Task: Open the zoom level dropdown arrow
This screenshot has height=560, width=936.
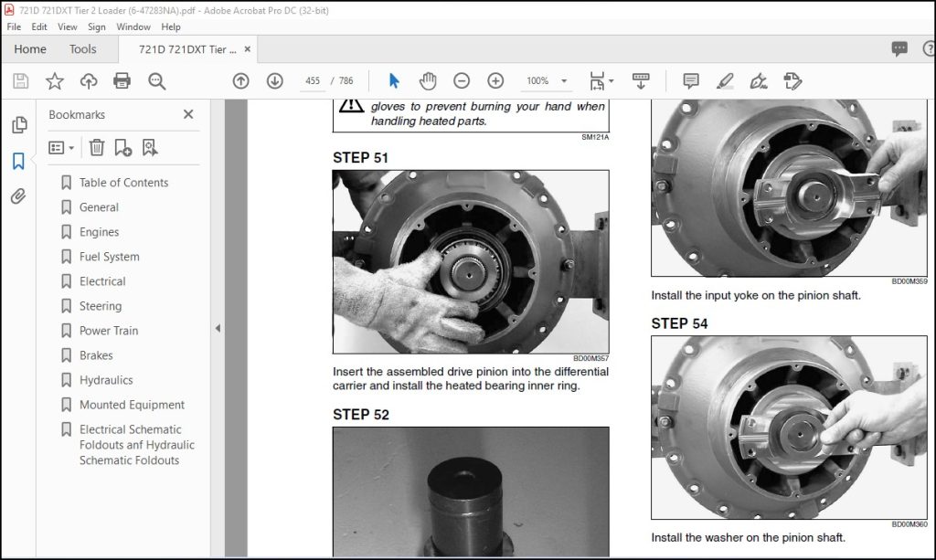Action: pos(563,80)
